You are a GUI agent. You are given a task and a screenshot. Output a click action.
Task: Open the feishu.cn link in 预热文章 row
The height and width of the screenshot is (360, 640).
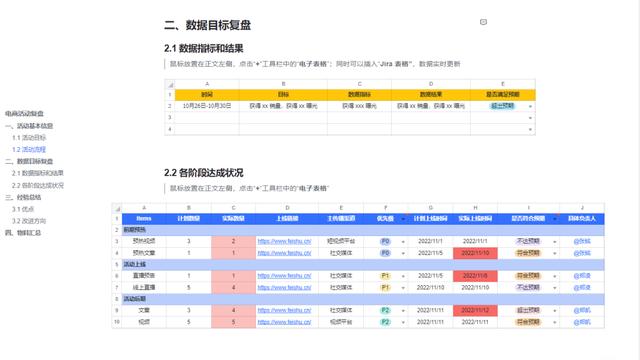(x=284, y=253)
